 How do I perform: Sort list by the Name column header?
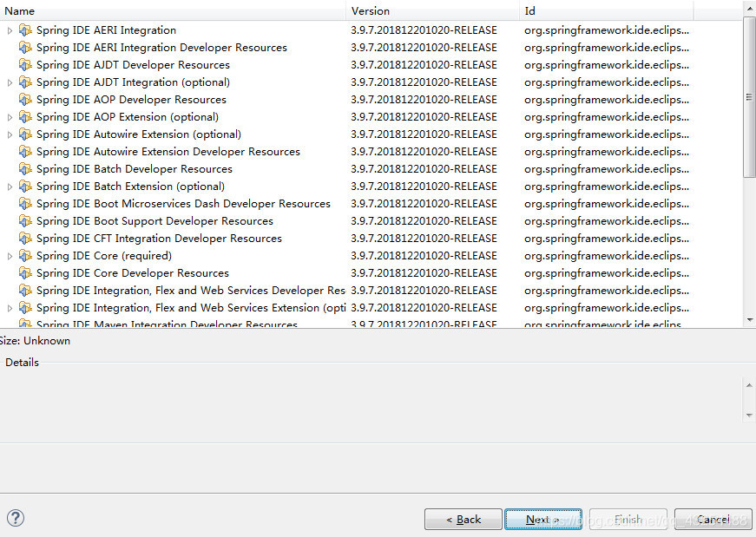pyautogui.click(x=173, y=10)
